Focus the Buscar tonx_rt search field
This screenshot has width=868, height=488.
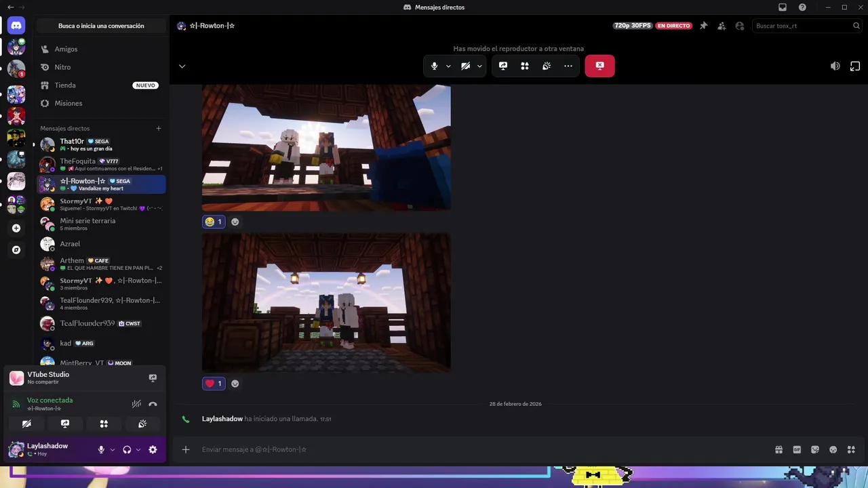[x=806, y=26]
